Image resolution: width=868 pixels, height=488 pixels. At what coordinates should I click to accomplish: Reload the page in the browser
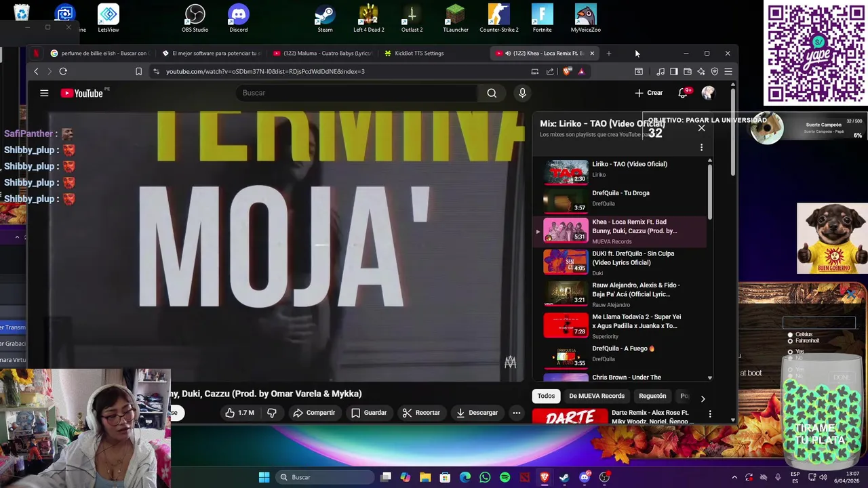63,71
